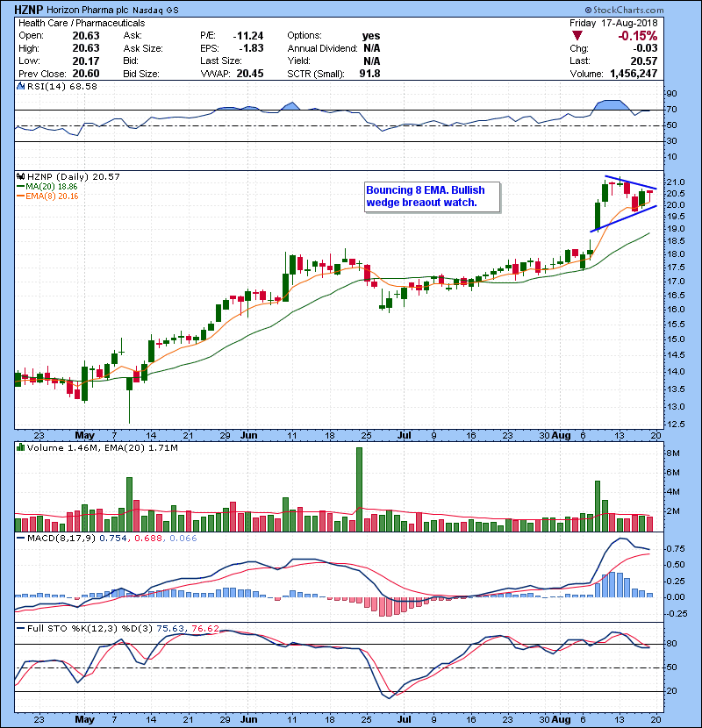Viewport: 702px width, 728px height.
Task: Click the date Friday 17-Aug-2018
Action: pos(613,23)
